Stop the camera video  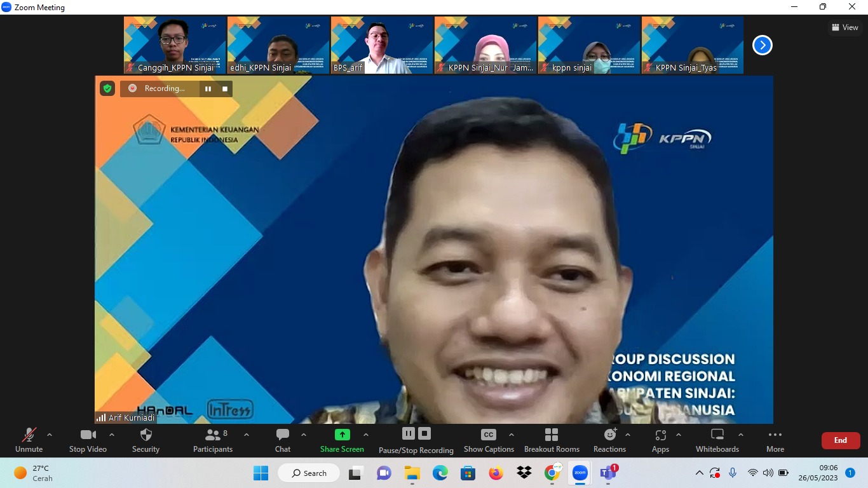point(88,440)
